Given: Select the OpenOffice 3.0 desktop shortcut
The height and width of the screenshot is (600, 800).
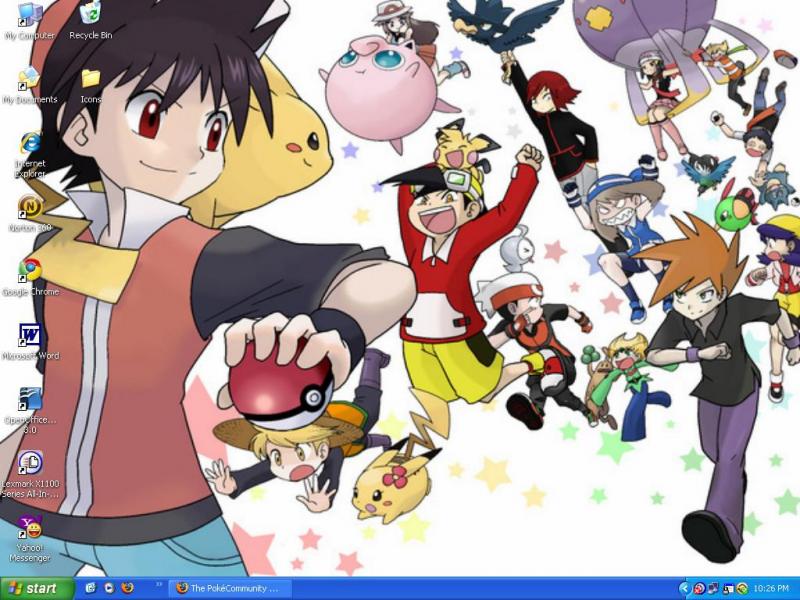Looking at the screenshot, I should (x=30, y=411).
